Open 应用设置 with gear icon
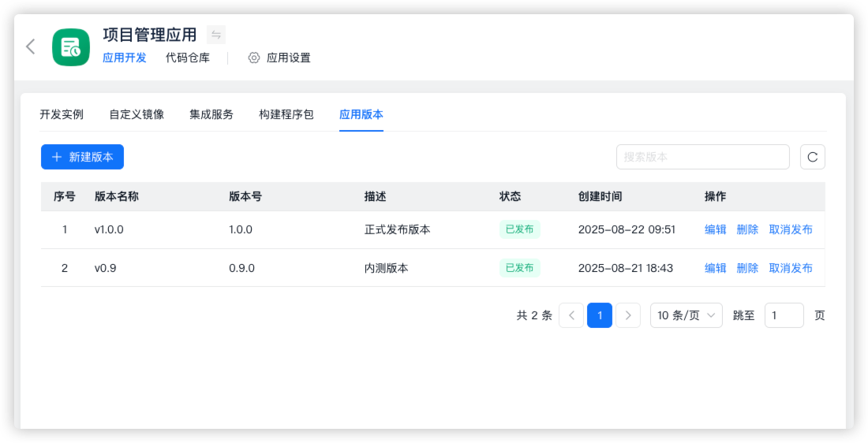The image size is (868, 443). (279, 58)
